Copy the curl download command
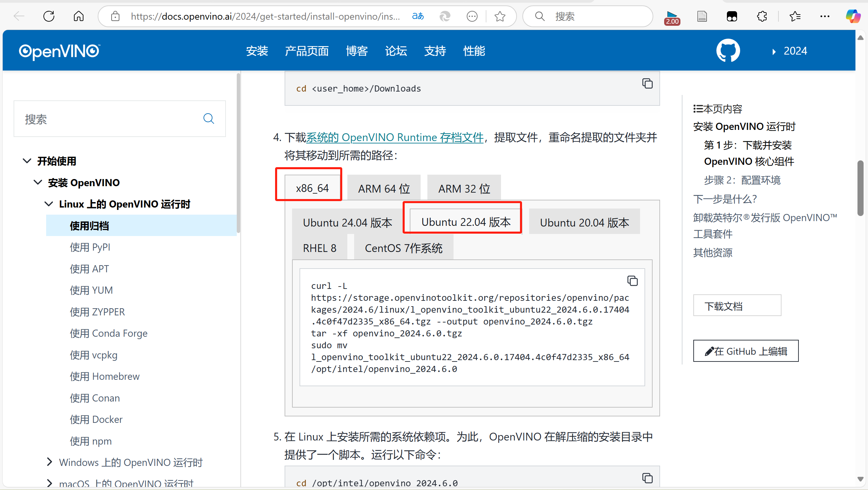This screenshot has width=868, height=490. [x=632, y=281]
